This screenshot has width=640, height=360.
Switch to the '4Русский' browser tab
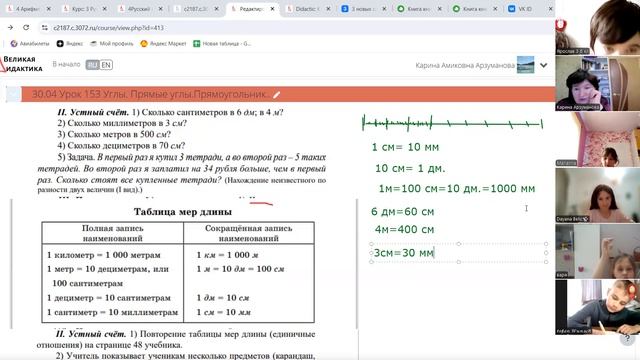tap(139, 9)
